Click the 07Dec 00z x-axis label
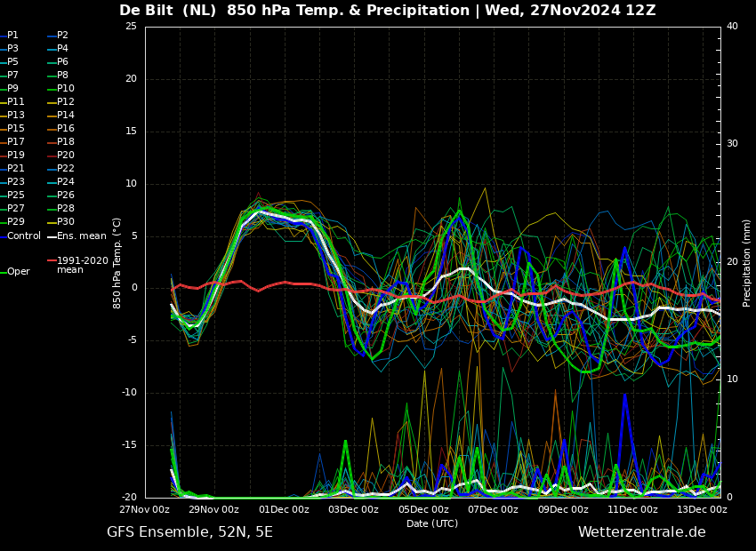The image size is (756, 551). click(494, 509)
